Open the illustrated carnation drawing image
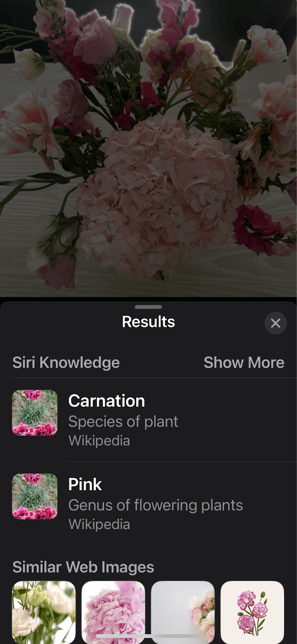The width and height of the screenshot is (297, 644). [252, 612]
